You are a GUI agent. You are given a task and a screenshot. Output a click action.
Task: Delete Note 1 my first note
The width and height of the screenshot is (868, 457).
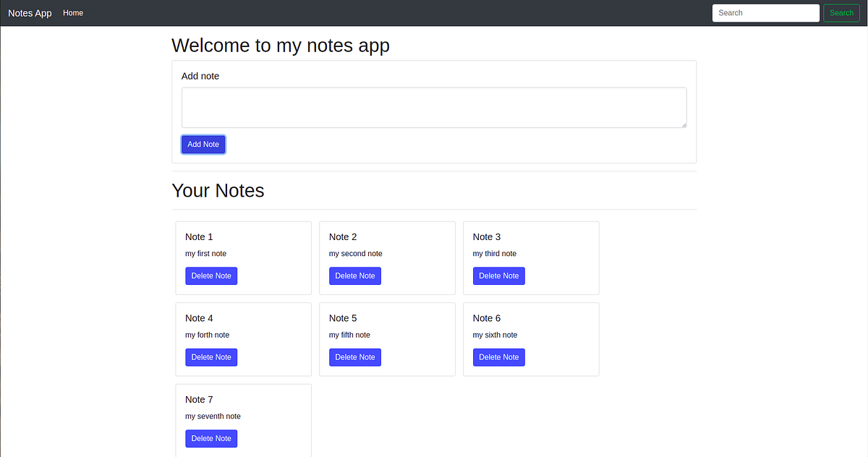(211, 276)
